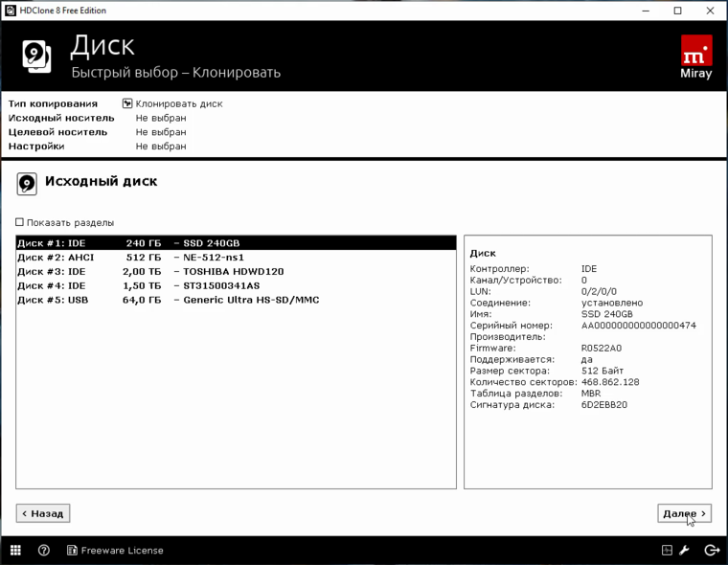Enable the Показать разделы checkbox
This screenshot has height=565, width=728.
[x=19, y=222]
